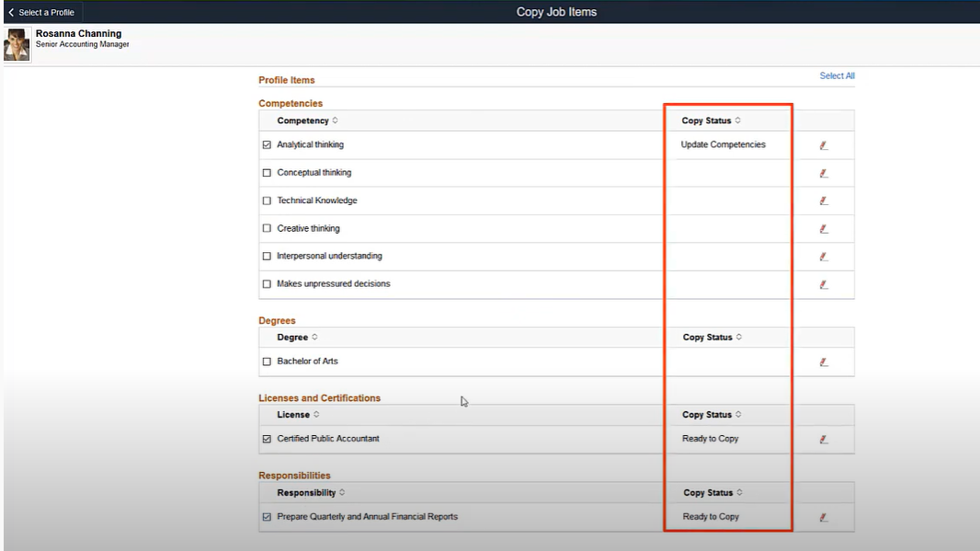This screenshot has height=551, width=980.
Task: Check the Makes unpressured decisions checkbox
Action: point(267,284)
